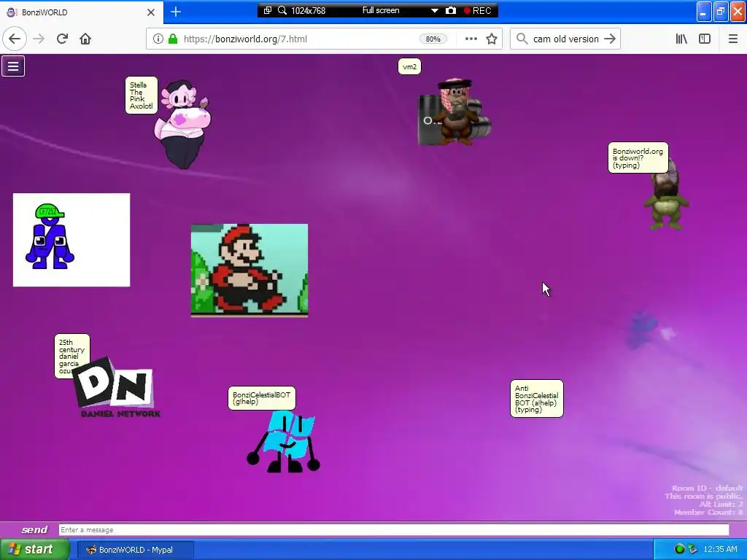Send the chat message with send button
This screenshot has width=747, height=560.
coord(34,529)
